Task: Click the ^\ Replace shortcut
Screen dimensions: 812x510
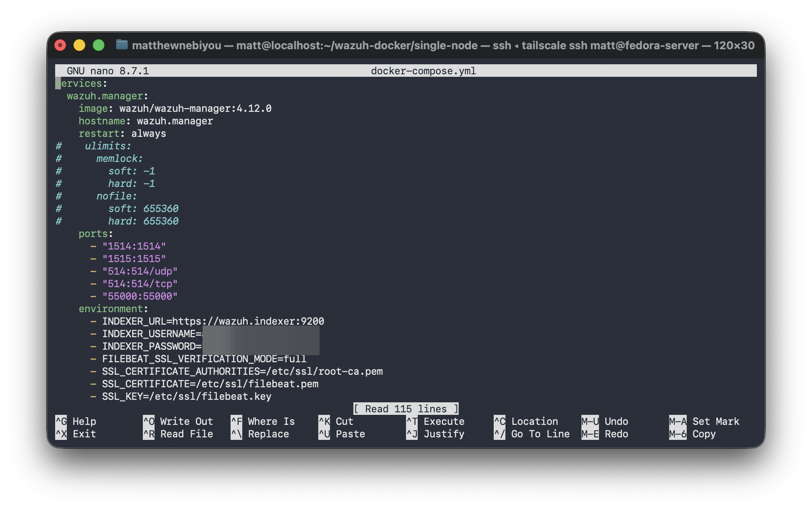Action: (x=260, y=434)
